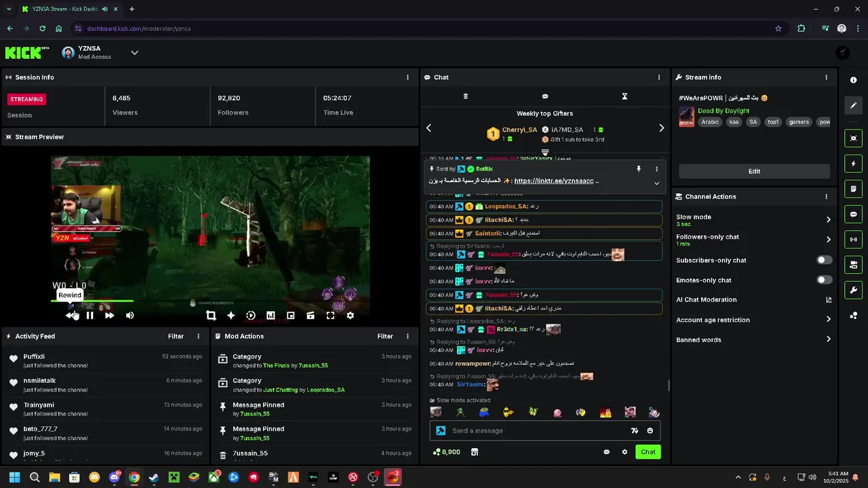The image size is (868, 488).
Task: Click chat bubble icon beside chat settings gear
Action: (607, 452)
